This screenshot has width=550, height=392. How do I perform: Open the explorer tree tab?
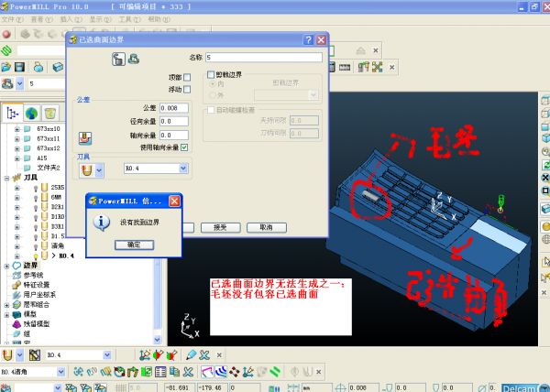12,114
